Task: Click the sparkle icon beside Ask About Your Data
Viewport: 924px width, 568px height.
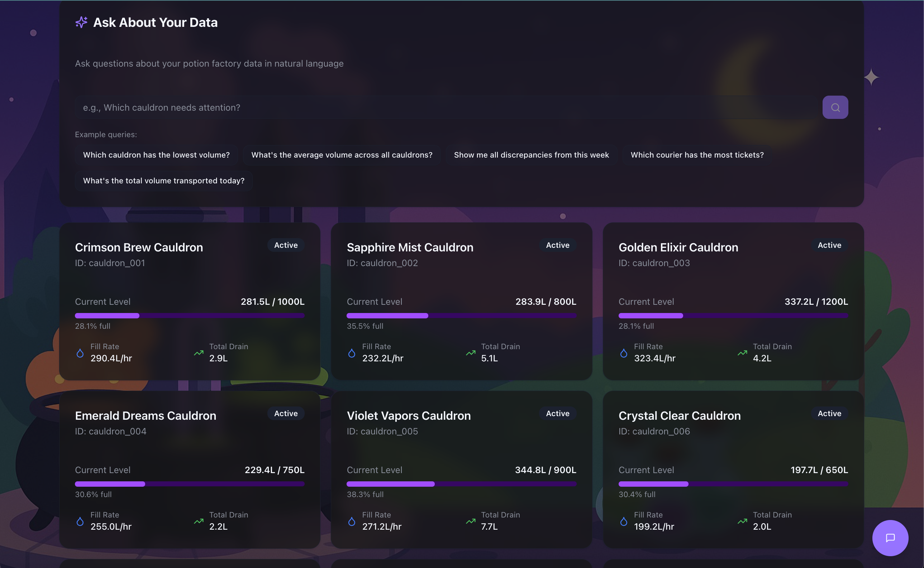Action: pyautogui.click(x=81, y=22)
